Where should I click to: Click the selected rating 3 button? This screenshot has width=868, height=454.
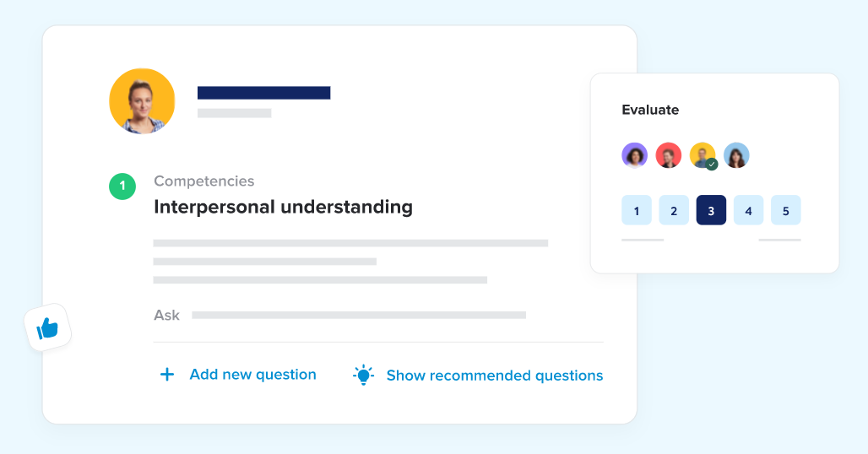click(x=711, y=210)
